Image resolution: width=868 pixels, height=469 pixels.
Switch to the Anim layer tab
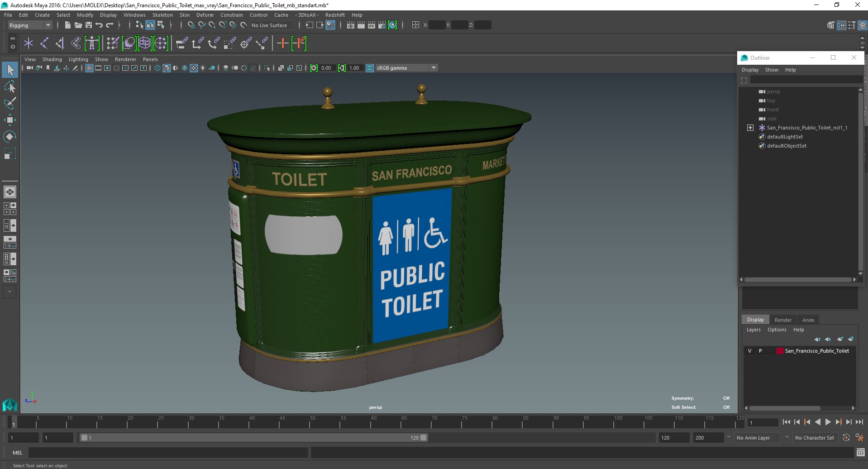click(808, 320)
